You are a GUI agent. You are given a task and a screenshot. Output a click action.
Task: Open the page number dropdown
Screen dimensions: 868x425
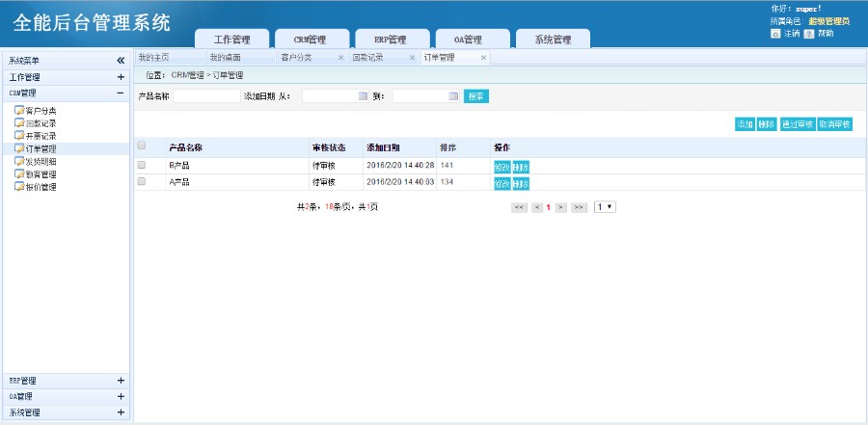(605, 207)
